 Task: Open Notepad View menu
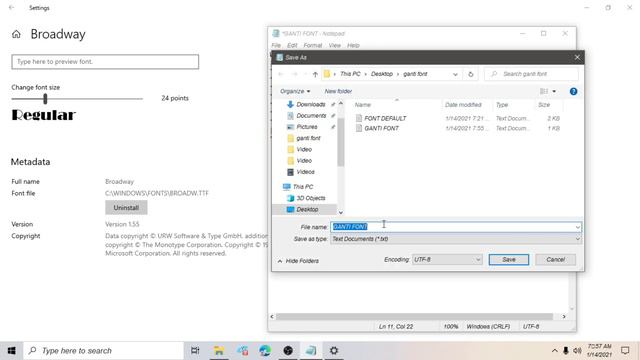[x=334, y=45]
